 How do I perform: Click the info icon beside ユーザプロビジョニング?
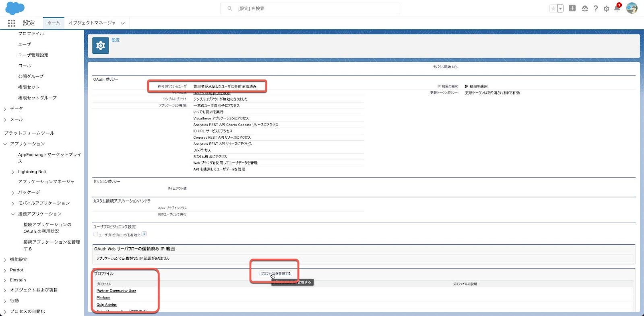tap(144, 234)
